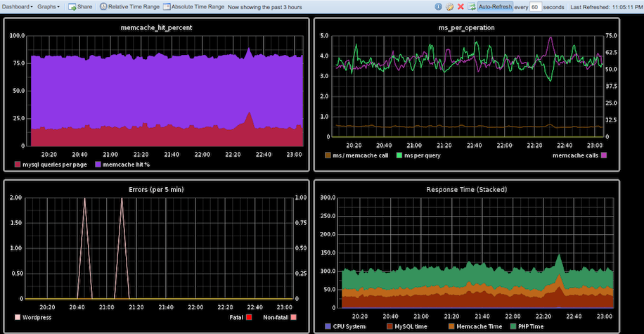Choose Relative Time Range
The image size is (644, 334).
[x=129, y=6]
